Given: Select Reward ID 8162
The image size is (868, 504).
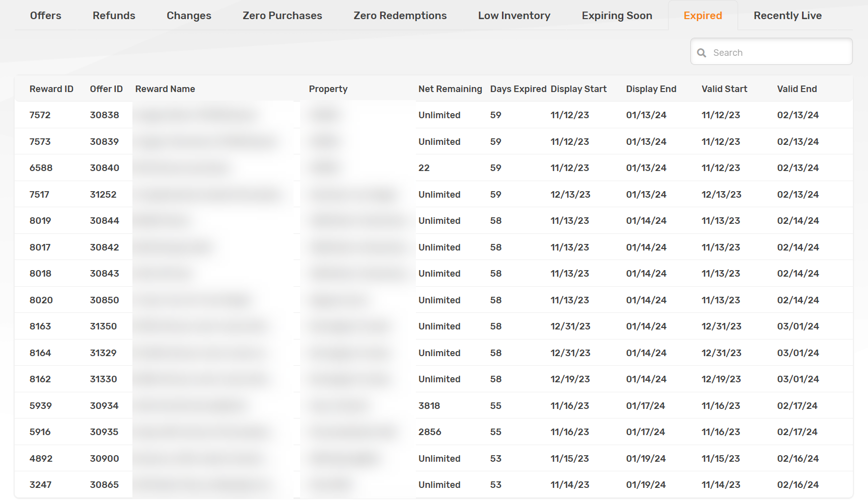Looking at the screenshot, I should coord(40,379).
